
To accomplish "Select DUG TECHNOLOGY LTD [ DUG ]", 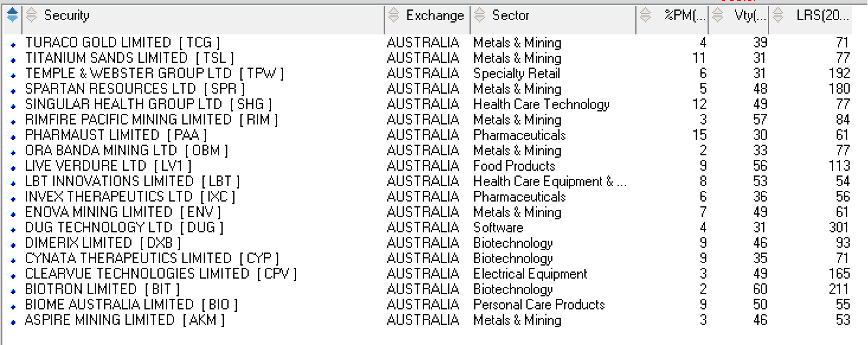I will click(x=124, y=228).
